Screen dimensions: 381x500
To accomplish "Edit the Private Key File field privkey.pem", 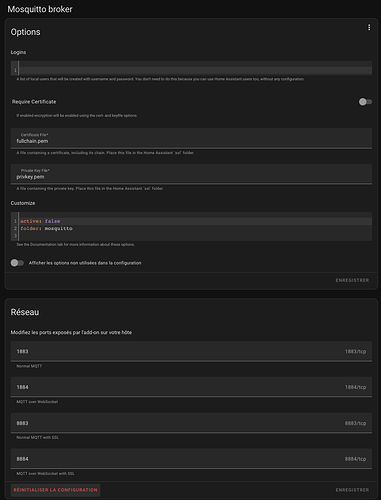I will (191, 174).
